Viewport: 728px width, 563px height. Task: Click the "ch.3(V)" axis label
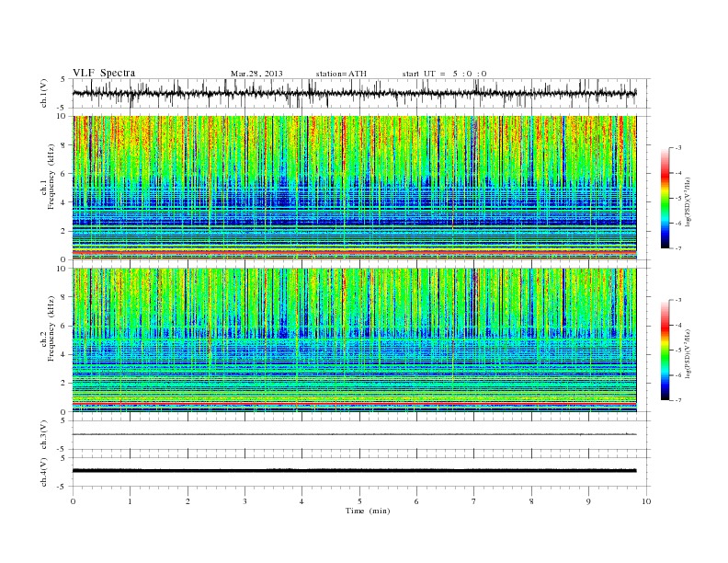click(44, 434)
